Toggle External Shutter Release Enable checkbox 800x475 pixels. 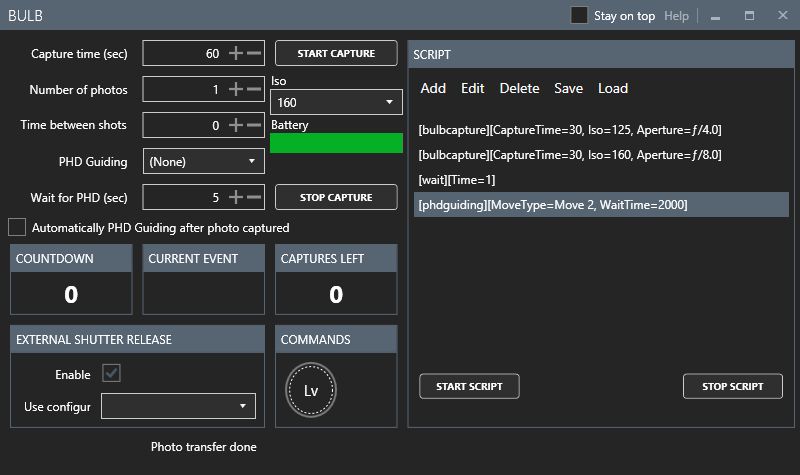click(x=111, y=373)
